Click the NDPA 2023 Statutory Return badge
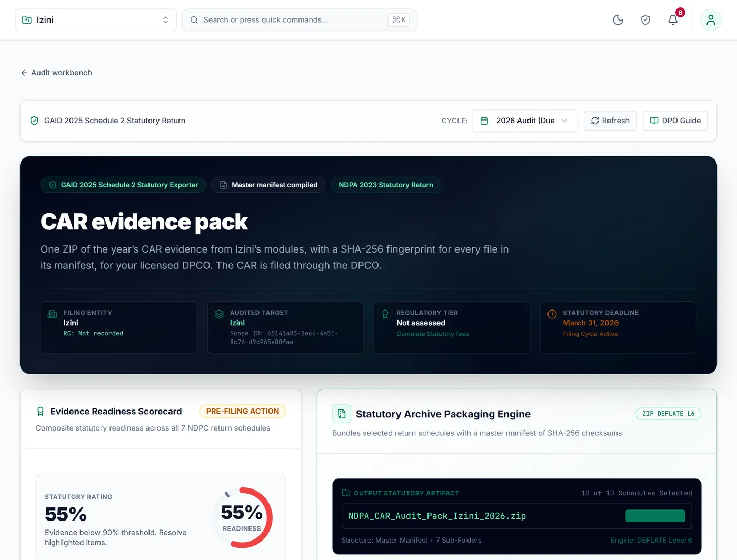Image resolution: width=737 pixels, height=560 pixels. point(386,185)
